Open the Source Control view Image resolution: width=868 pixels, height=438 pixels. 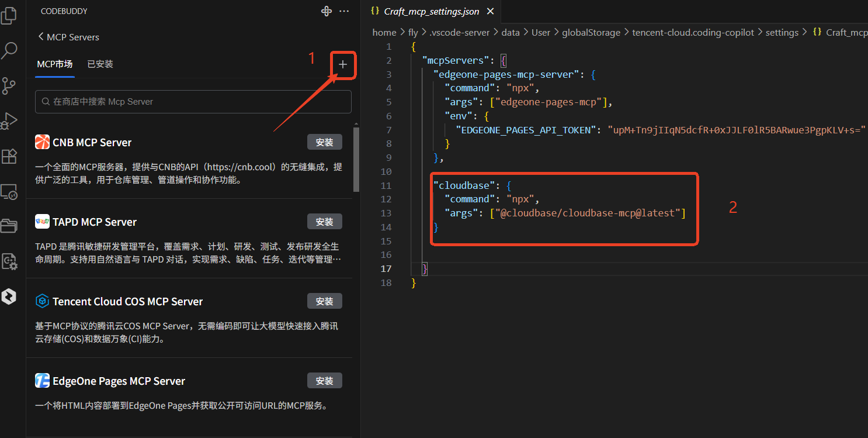[9, 86]
